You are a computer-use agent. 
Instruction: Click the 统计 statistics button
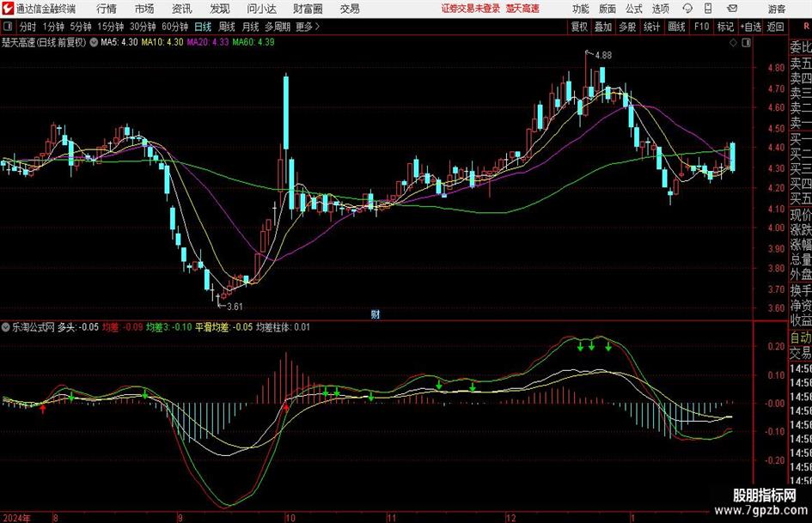tap(651, 27)
